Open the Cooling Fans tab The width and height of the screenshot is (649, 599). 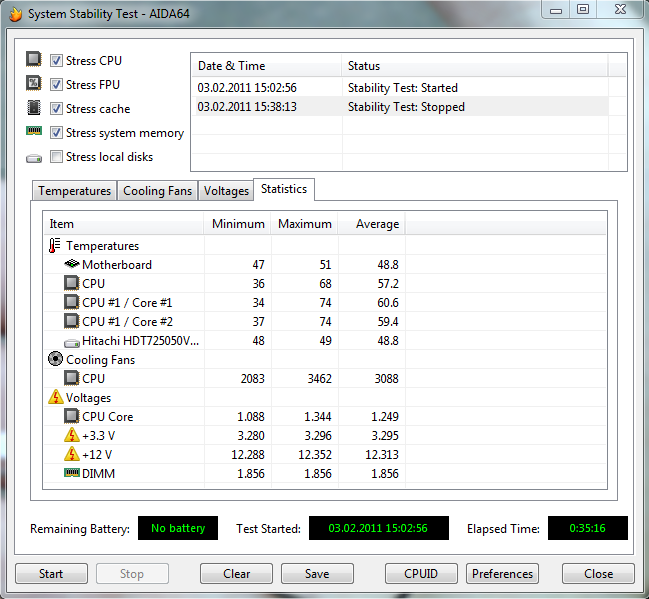158,191
